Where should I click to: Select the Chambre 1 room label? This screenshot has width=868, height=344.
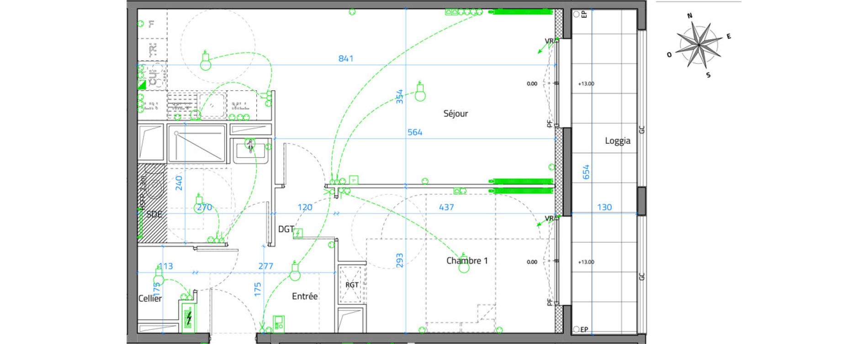click(467, 261)
